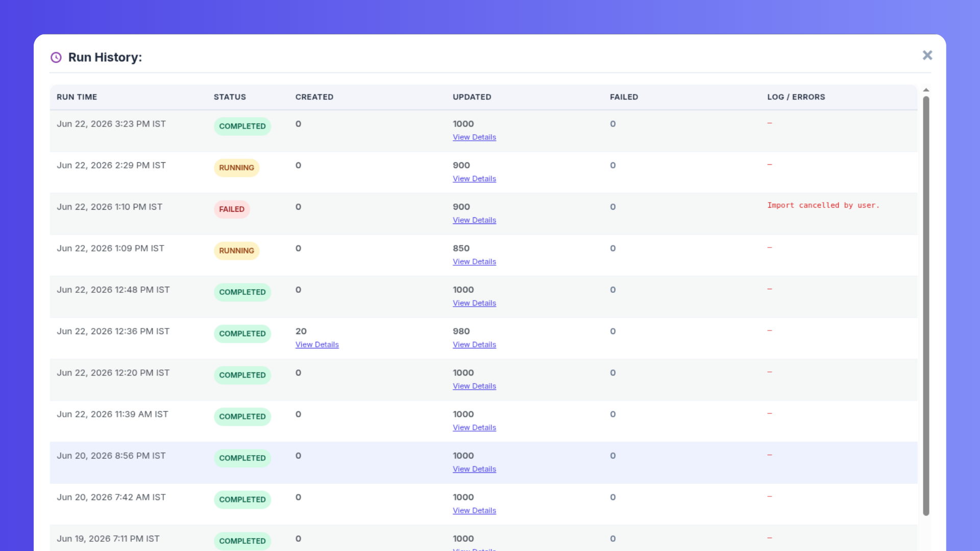Screen dimensions: 980x551
Task: Click the updated count 980 for 12:36 PM run
Action: [x=461, y=331]
